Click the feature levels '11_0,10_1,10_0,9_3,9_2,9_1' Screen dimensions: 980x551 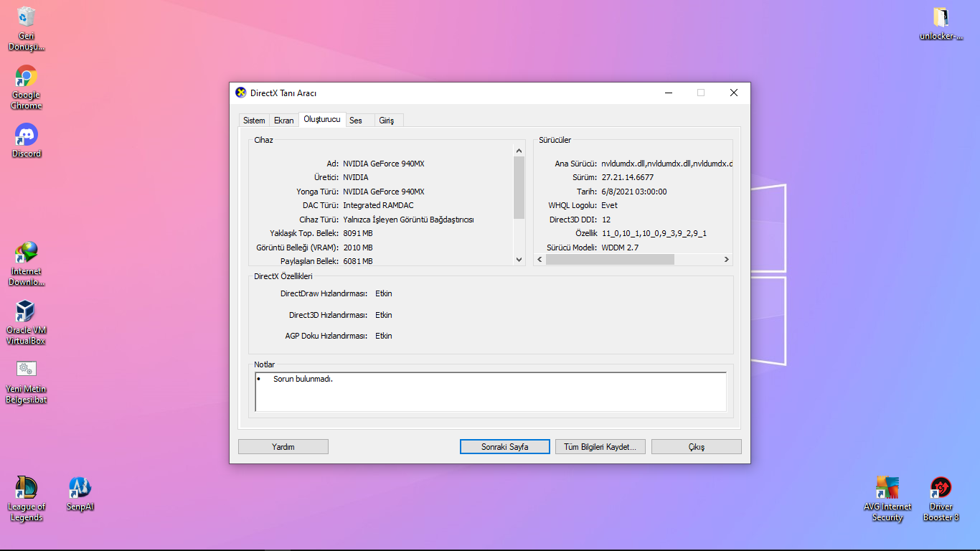tap(654, 233)
